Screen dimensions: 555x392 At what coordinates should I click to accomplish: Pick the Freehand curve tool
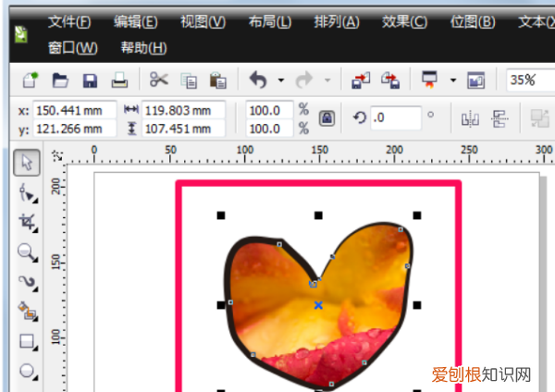coord(27,281)
